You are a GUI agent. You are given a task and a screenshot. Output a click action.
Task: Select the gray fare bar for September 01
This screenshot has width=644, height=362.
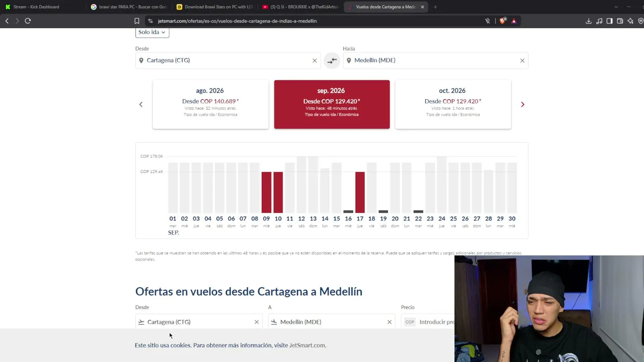173,188
